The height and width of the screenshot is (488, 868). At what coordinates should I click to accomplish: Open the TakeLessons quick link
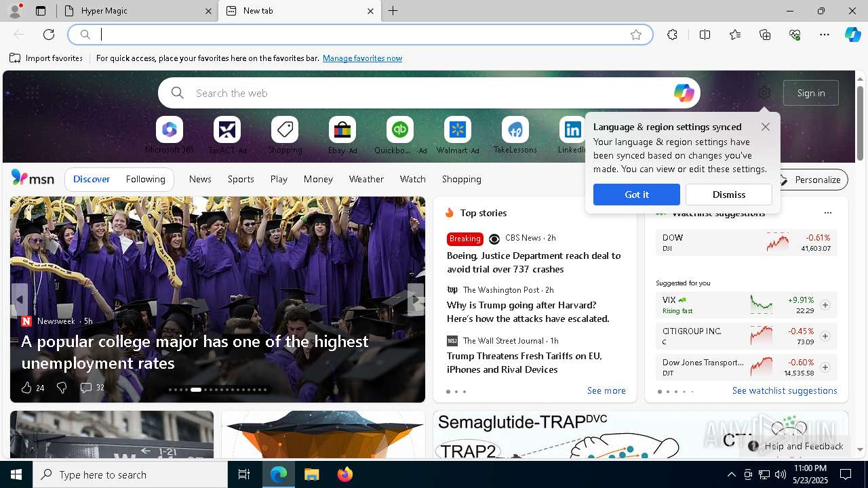pos(515,136)
